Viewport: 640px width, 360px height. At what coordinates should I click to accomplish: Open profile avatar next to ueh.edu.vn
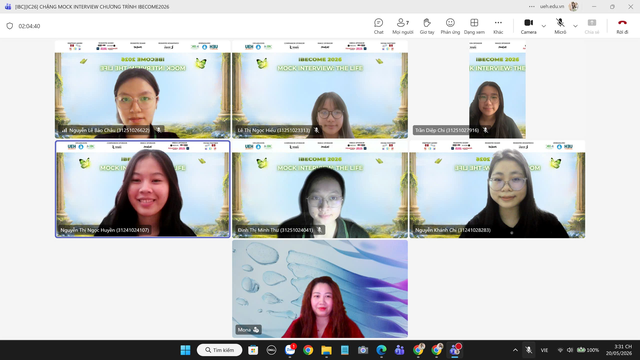coord(573,7)
